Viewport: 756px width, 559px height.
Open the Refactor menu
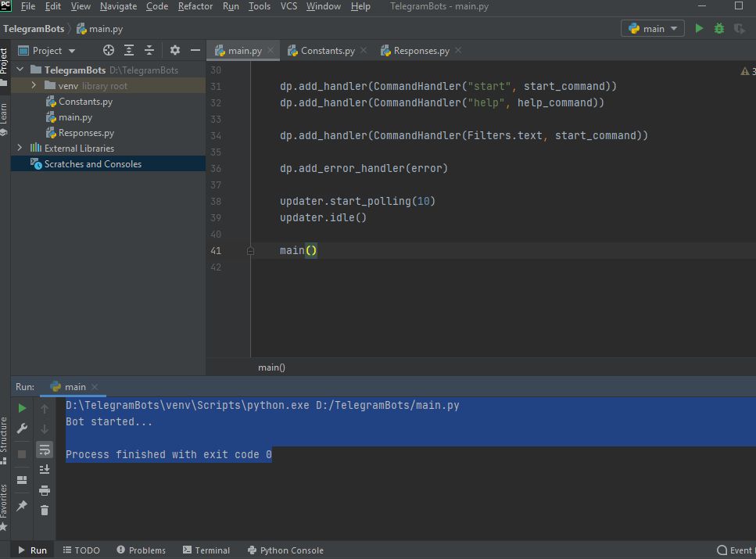tap(195, 6)
